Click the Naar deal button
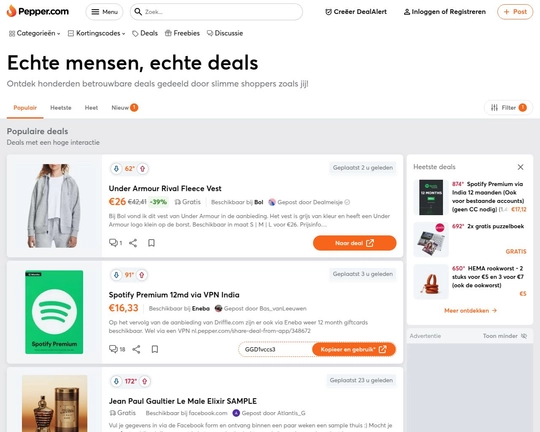 (x=354, y=243)
